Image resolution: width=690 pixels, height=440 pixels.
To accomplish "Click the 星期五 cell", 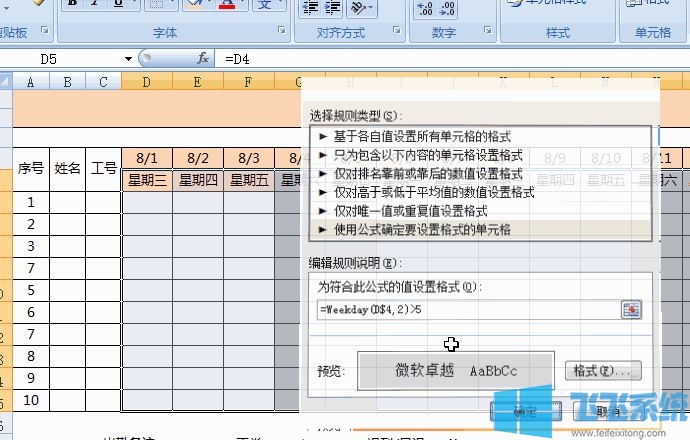I will (x=249, y=180).
